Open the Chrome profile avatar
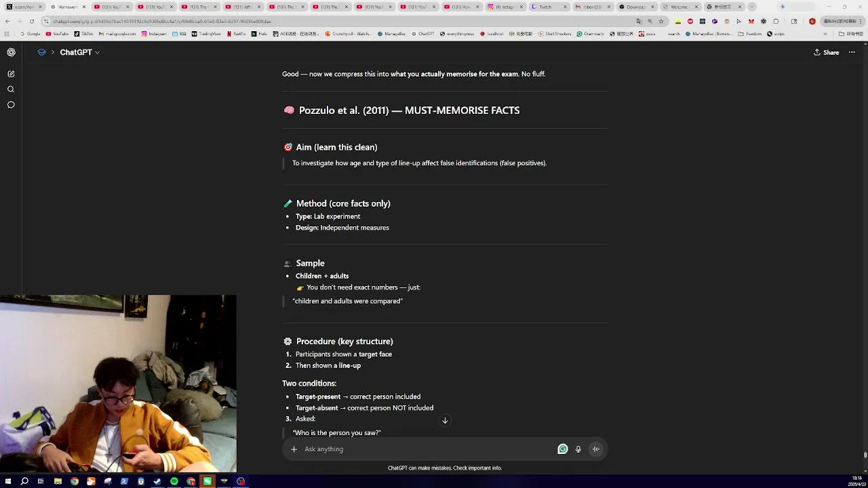 812,21
